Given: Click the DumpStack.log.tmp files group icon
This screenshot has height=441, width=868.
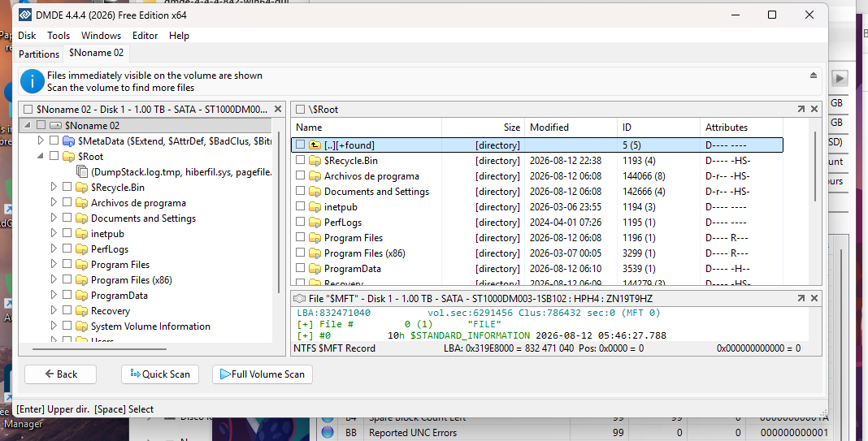Looking at the screenshot, I should tap(82, 172).
